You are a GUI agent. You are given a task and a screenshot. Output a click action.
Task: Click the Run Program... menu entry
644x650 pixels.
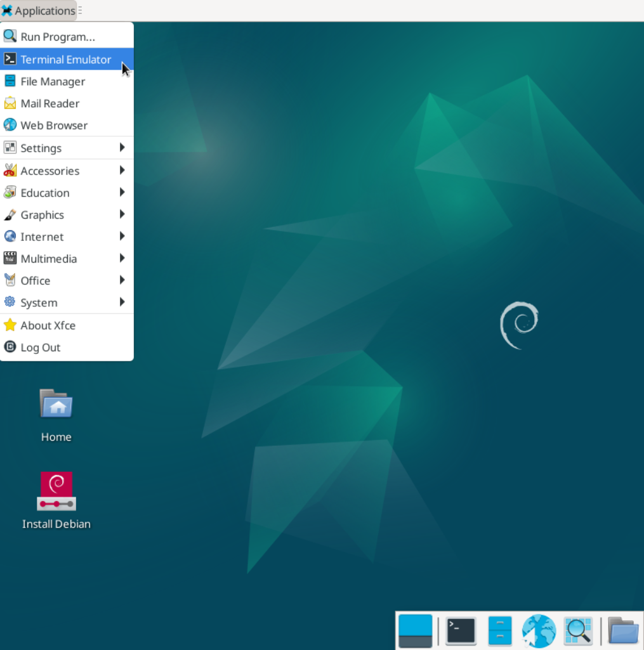pos(58,37)
